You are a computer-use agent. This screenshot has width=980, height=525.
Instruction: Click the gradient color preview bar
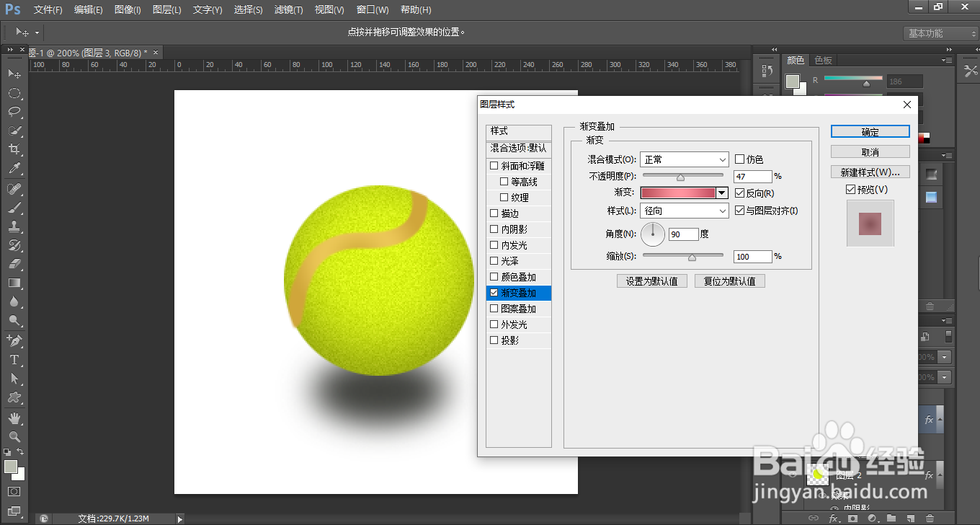[678, 193]
